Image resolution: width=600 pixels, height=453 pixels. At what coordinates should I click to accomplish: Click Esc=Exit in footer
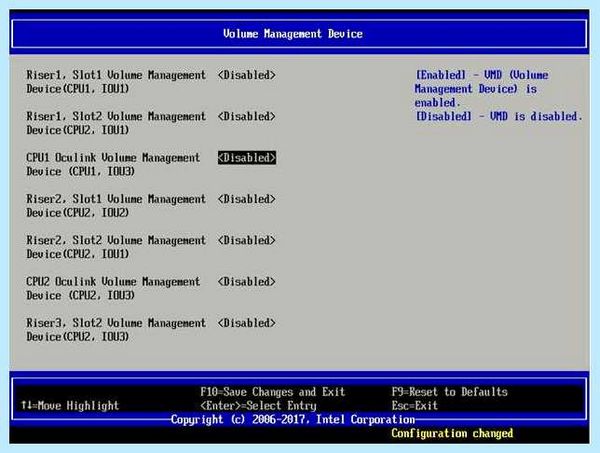coord(414,406)
